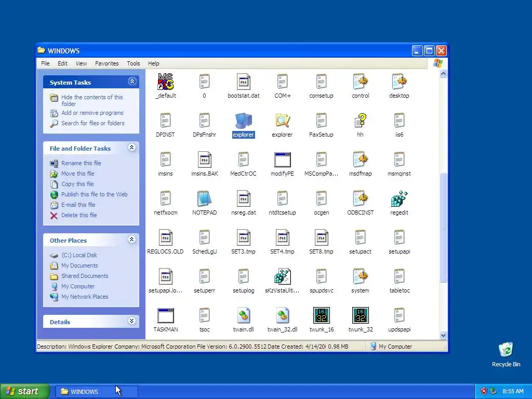Click the 8:55 AM clock

[513, 391]
